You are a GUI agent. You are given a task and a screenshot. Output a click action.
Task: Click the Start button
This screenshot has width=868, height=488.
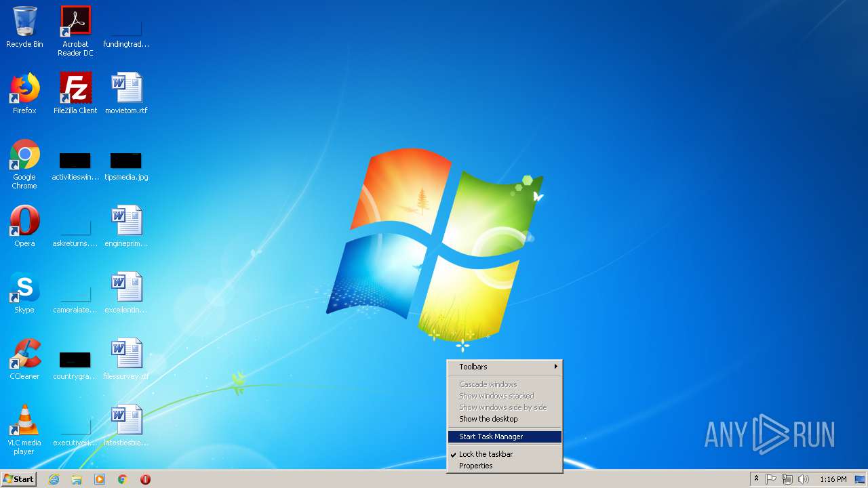coord(18,479)
